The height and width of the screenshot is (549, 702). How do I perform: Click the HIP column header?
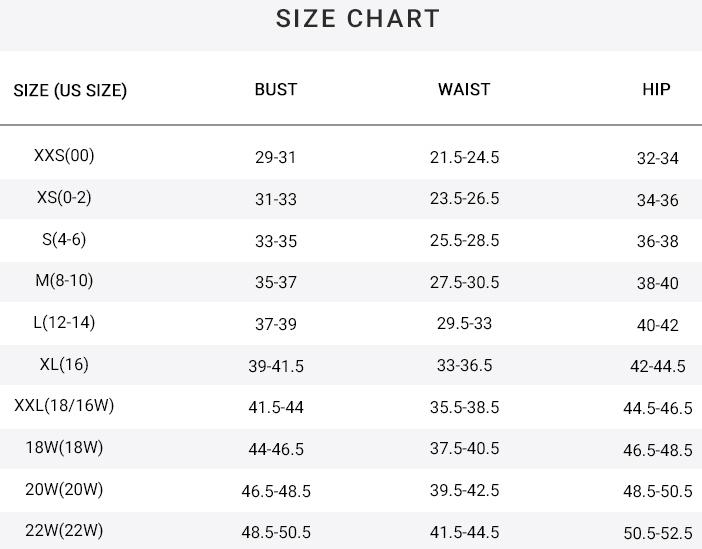point(656,89)
